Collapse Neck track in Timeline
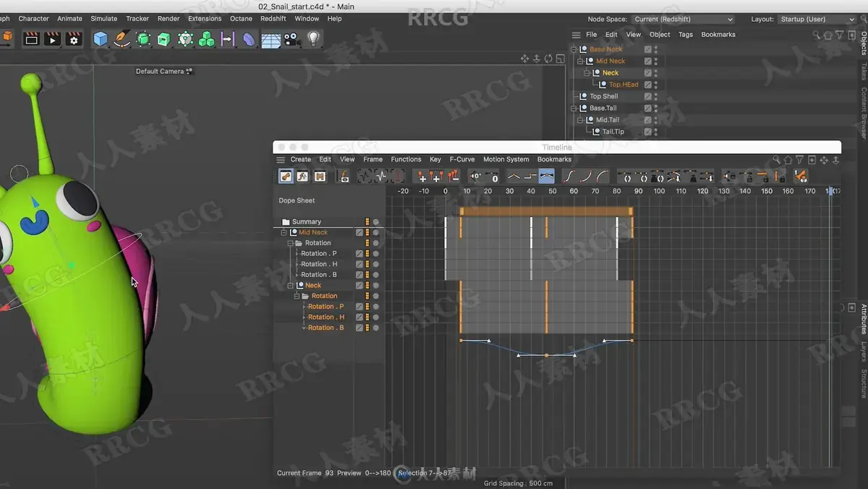 291,286
